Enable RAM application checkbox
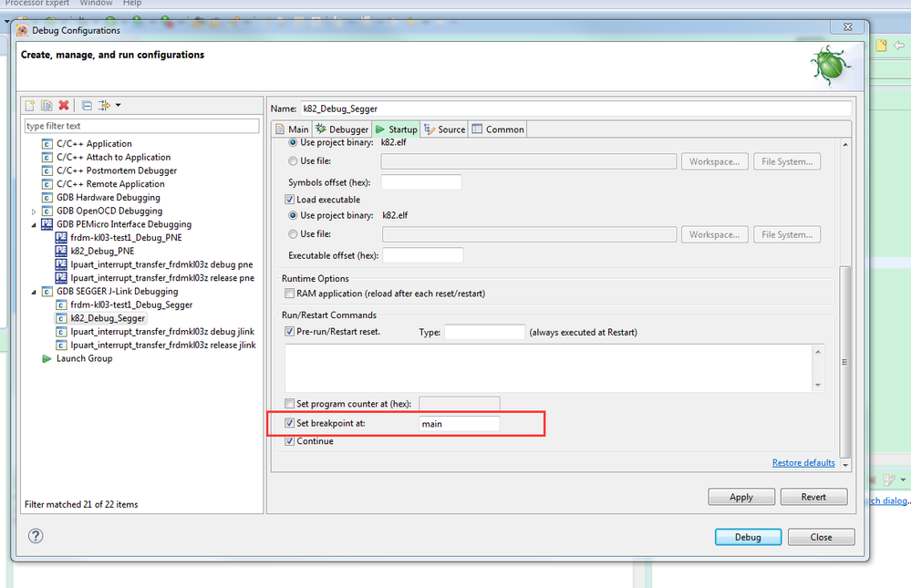Viewport: 911px width, 588px height. click(x=289, y=294)
